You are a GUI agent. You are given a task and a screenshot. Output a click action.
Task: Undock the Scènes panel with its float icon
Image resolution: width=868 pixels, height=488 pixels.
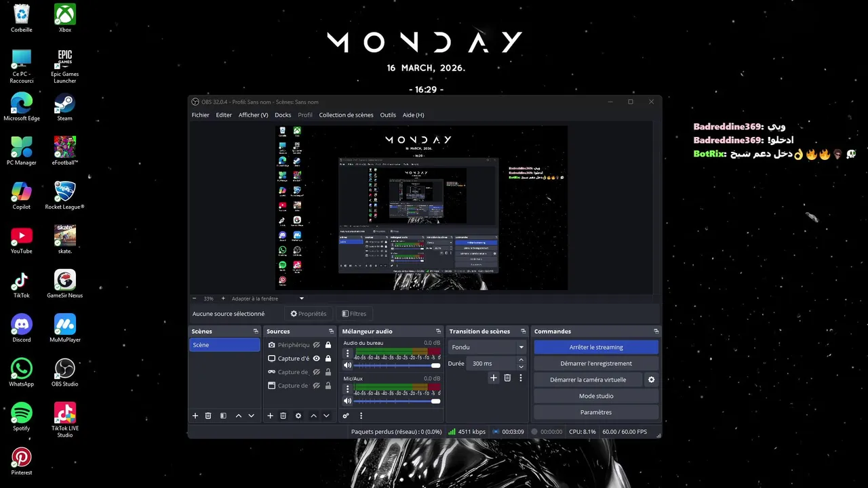(256, 331)
